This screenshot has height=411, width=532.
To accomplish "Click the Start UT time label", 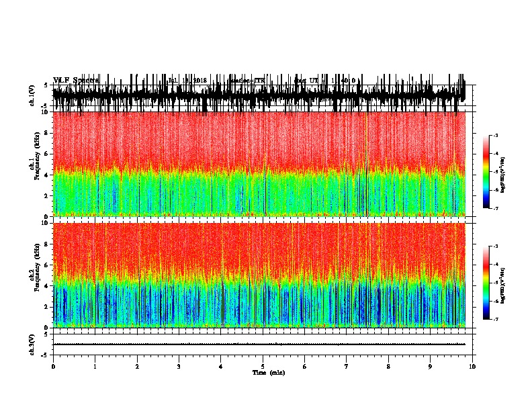I will 324,81.
